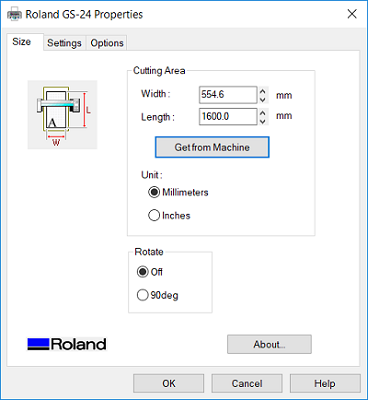Select the Inches unit option
This screenshot has width=368, height=400.
(169, 215)
